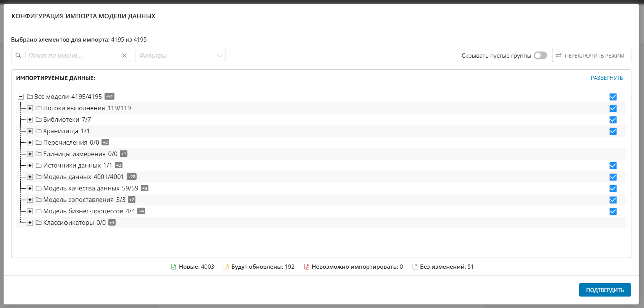Uncheck the Потоки выполнения checkbox

pos(613,108)
